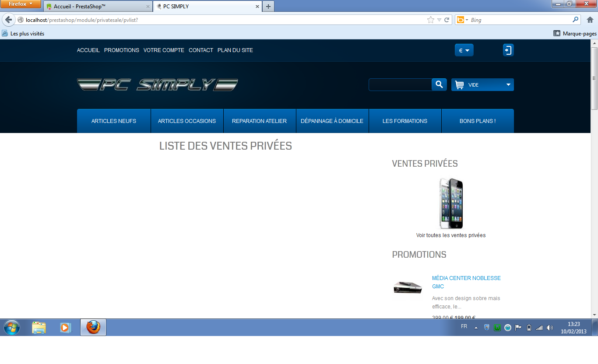Click VENTES PRIVÉES sidebar heading
Screen dimensions: 598x364
tap(425, 164)
